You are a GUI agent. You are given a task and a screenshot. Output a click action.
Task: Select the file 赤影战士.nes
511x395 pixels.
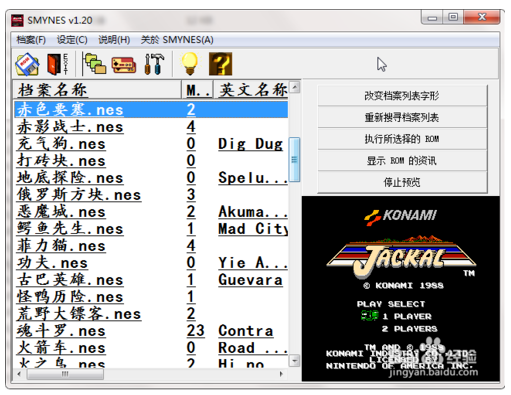pos(70,127)
